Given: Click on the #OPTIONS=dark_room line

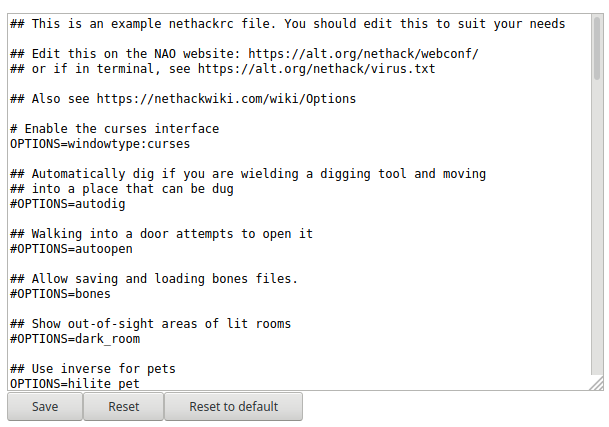Looking at the screenshot, I should pos(75,339).
